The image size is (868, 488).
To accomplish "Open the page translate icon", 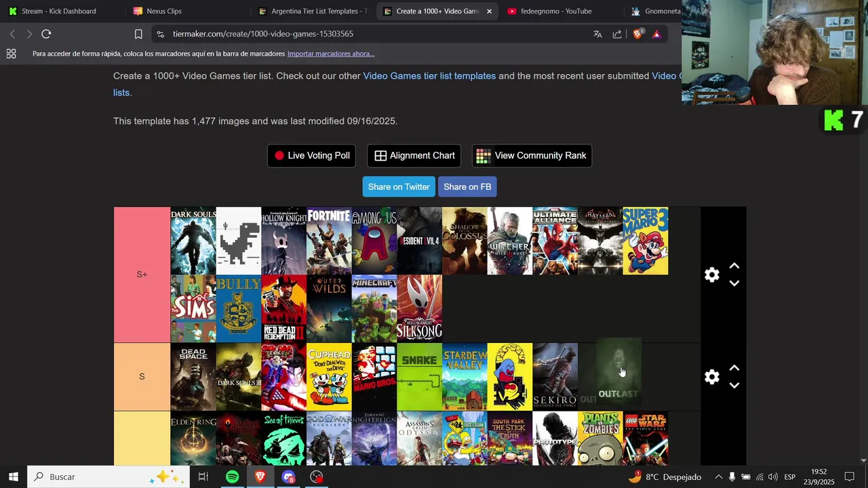I will (597, 34).
